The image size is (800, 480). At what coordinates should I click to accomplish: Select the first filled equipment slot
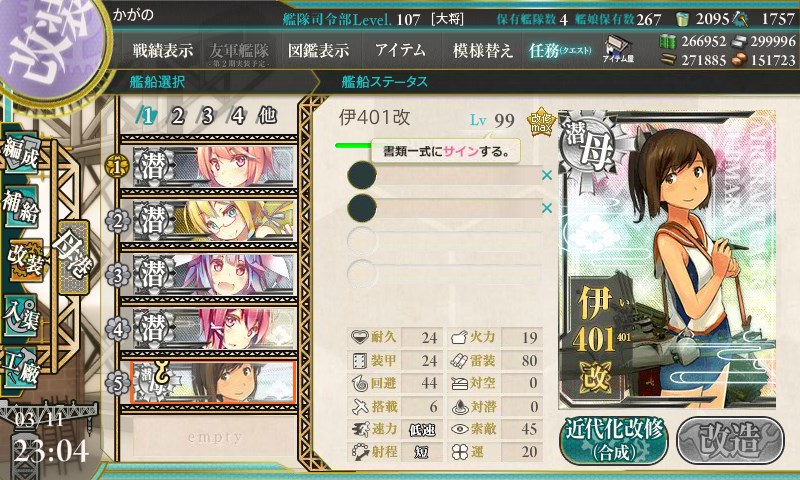pyautogui.click(x=444, y=175)
